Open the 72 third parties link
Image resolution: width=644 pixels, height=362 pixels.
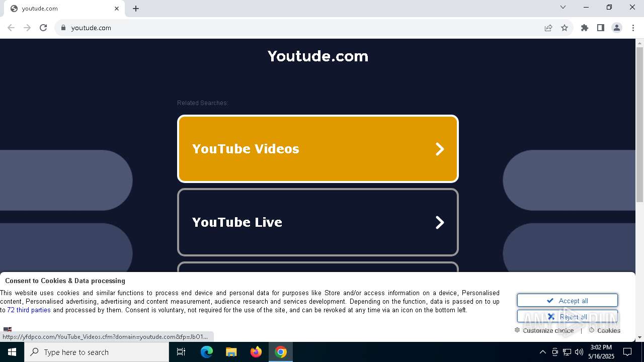[x=29, y=310]
